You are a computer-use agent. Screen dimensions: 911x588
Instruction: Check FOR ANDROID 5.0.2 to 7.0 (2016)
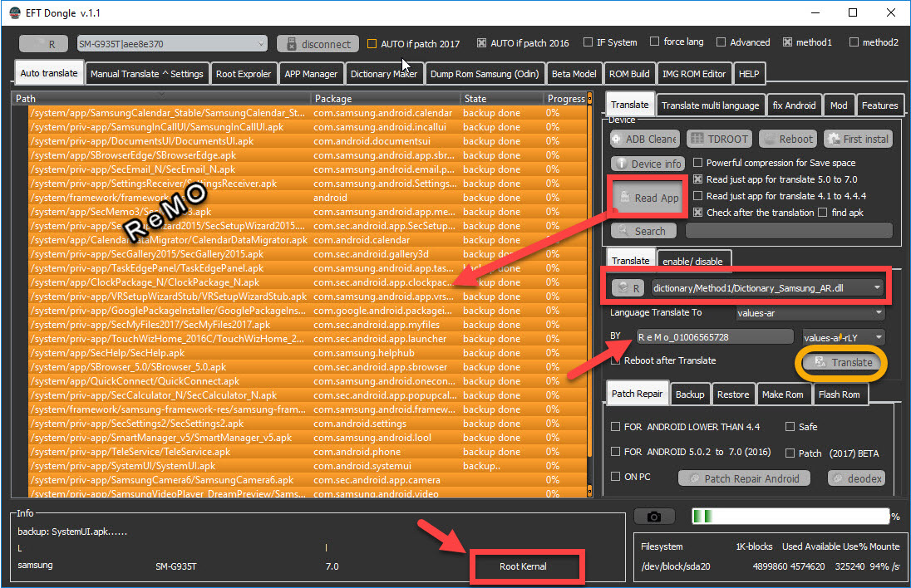pos(615,452)
